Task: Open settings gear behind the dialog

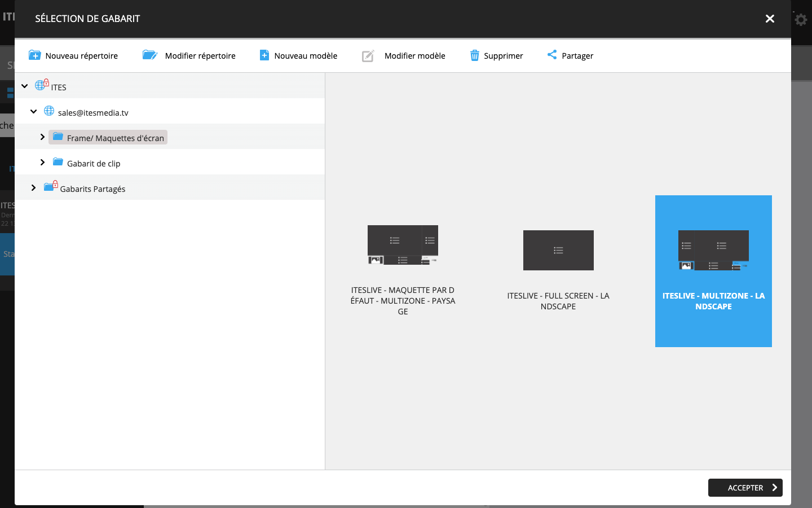Action: 801,20
